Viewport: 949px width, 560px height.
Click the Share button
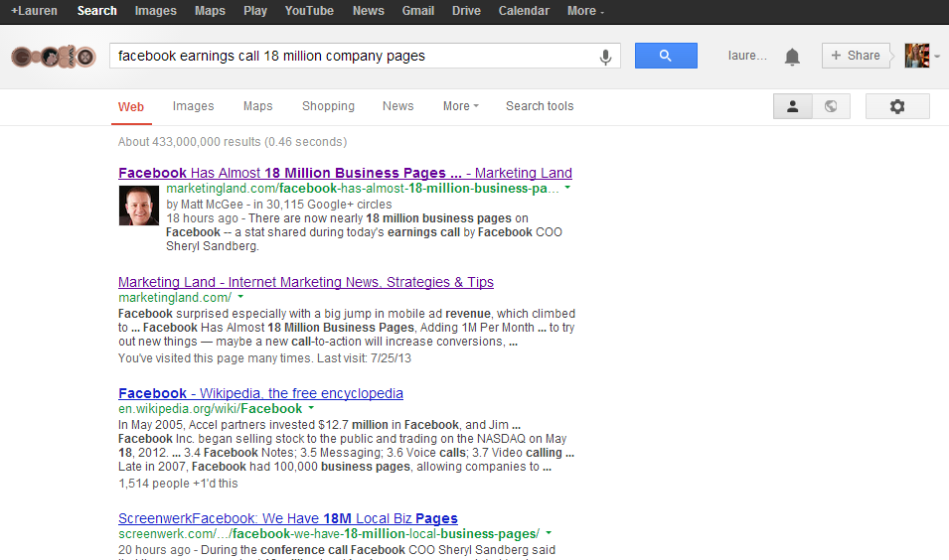pyautogui.click(x=856, y=56)
